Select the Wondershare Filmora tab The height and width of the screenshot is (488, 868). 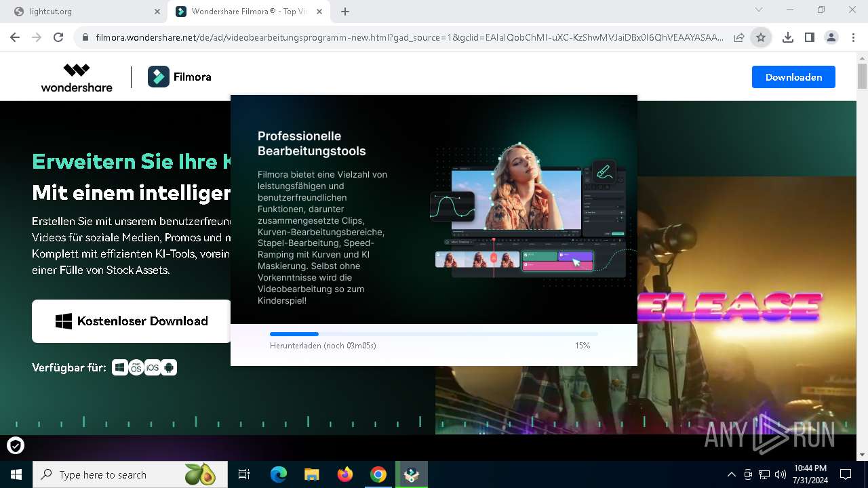click(x=248, y=12)
